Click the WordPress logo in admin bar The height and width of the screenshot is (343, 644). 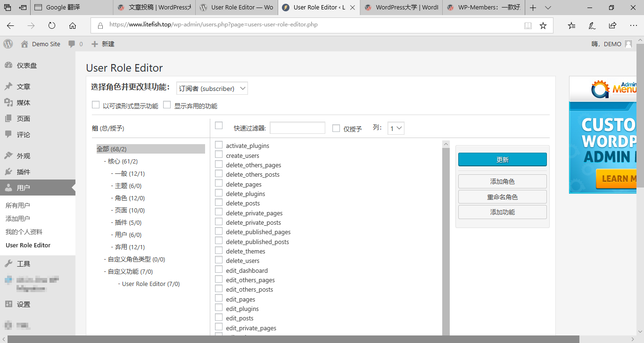click(8, 44)
